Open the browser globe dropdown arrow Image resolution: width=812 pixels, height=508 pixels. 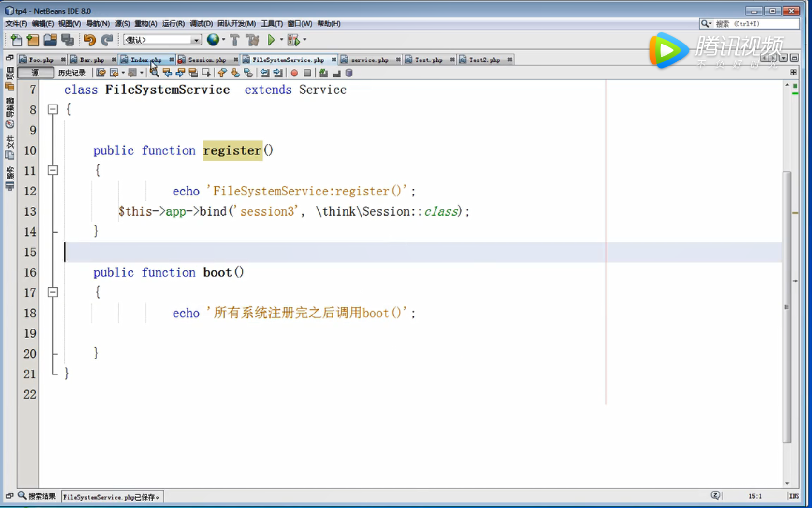coord(223,40)
